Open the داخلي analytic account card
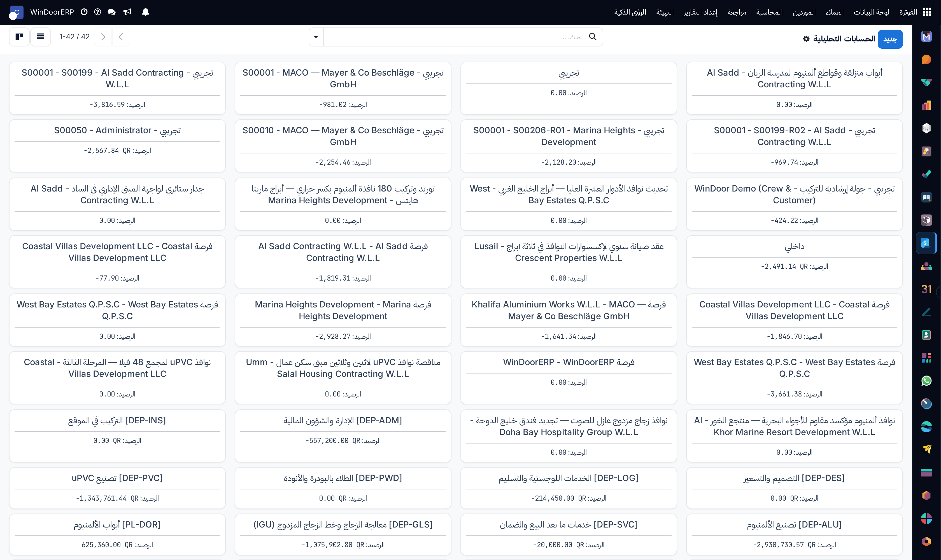Screen dimensions: 941x560 [x=794, y=262]
